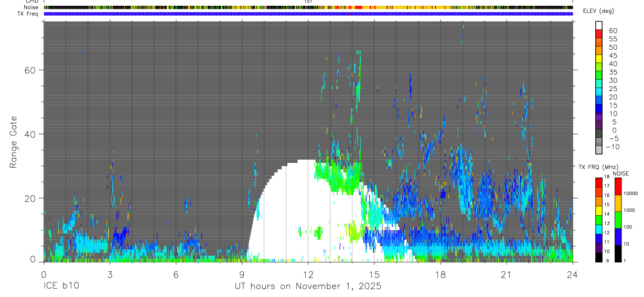Click the 'Range Gate' y-axis label

tap(14, 141)
